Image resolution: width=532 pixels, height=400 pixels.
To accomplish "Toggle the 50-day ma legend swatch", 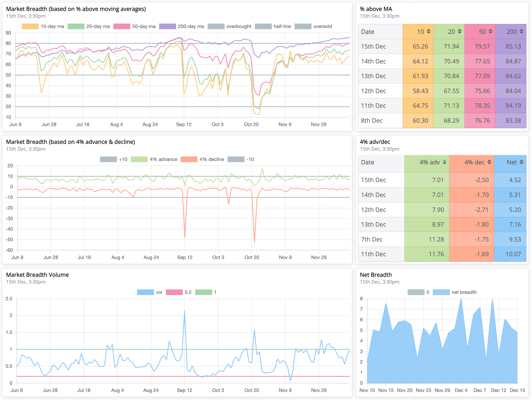I will (x=122, y=26).
